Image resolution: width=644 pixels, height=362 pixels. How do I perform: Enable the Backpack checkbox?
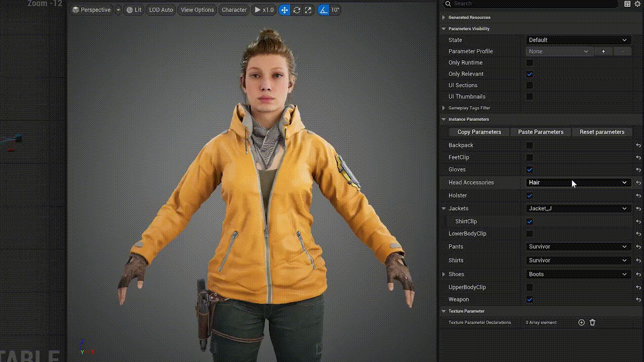pyautogui.click(x=529, y=145)
